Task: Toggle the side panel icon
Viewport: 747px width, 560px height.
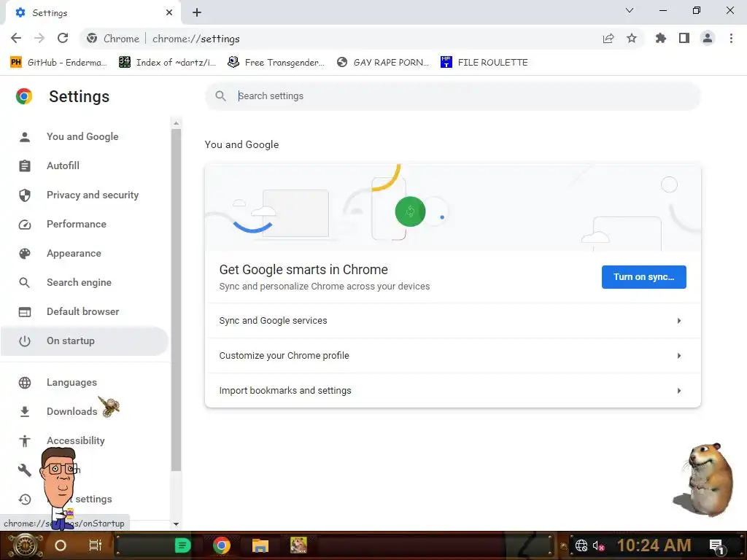Action: pyautogui.click(x=684, y=39)
